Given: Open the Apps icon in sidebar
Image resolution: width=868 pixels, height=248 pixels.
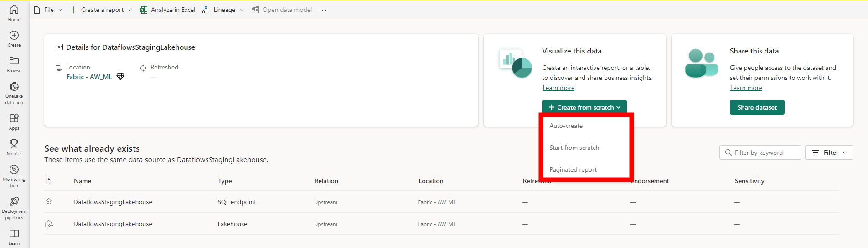Looking at the screenshot, I should coord(14,118).
